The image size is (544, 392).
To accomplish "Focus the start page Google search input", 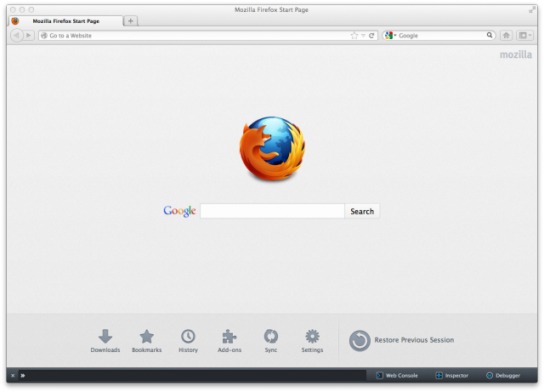I will tap(272, 211).
